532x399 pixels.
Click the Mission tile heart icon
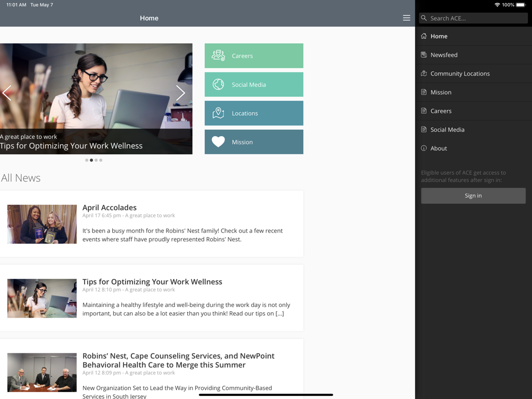[x=218, y=142]
